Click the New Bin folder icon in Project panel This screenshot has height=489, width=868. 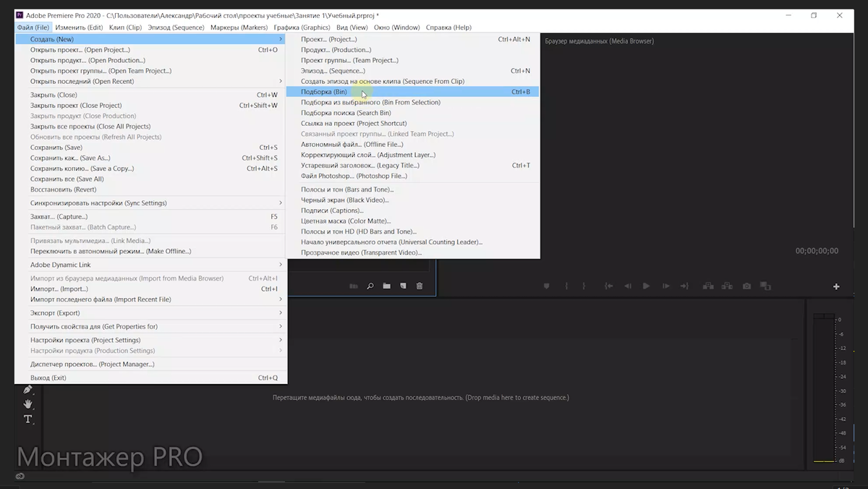[387, 286]
